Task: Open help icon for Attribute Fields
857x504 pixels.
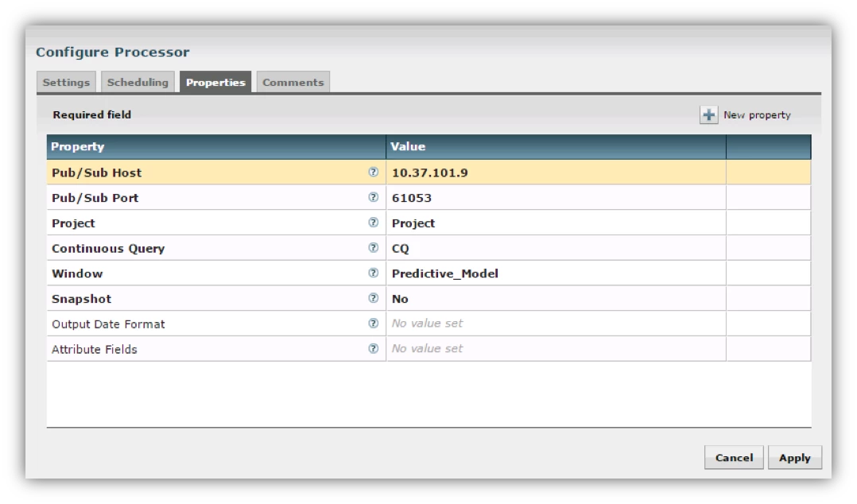Action: tap(374, 348)
